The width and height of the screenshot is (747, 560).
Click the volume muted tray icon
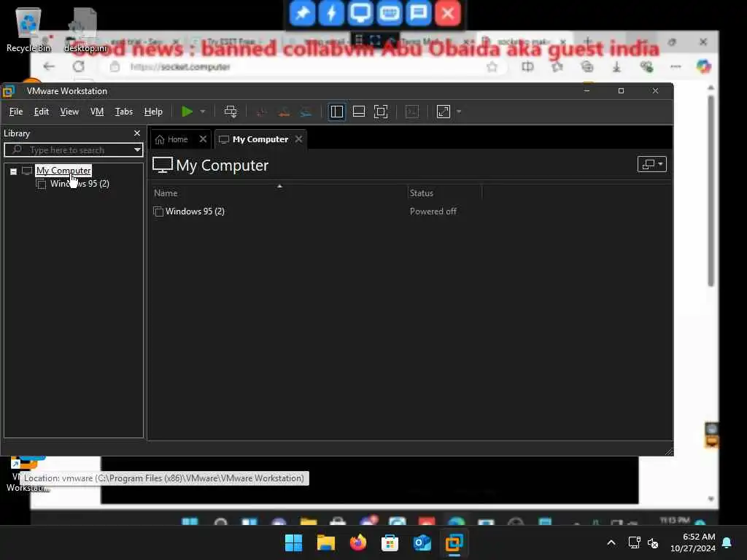pos(653,542)
